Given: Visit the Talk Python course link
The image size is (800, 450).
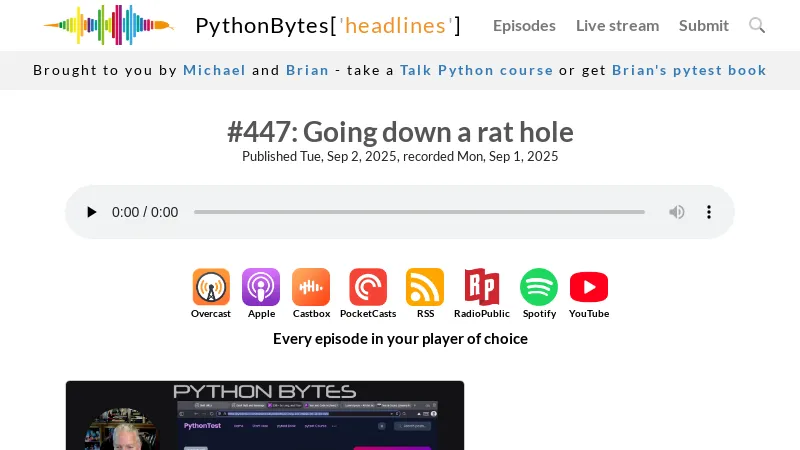Looking at the screenshot, I should [x=476, y=70].
